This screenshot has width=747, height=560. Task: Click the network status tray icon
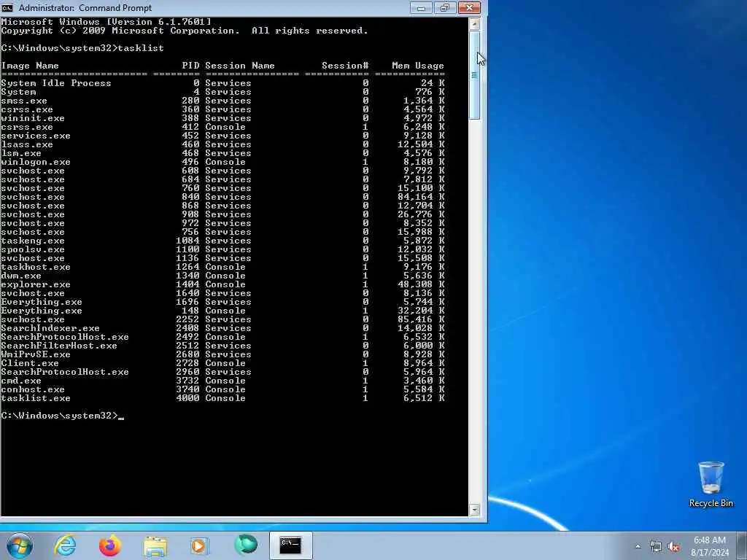tap(656, 547)
